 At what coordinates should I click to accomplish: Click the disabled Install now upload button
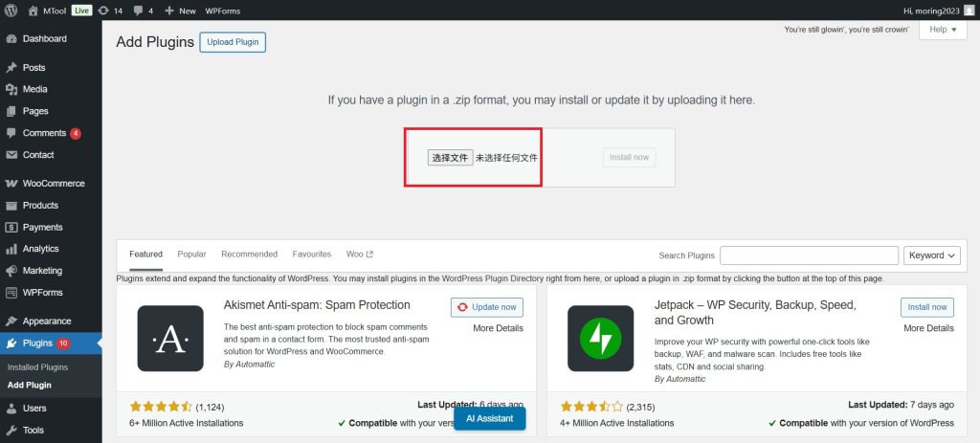(630, 158)
